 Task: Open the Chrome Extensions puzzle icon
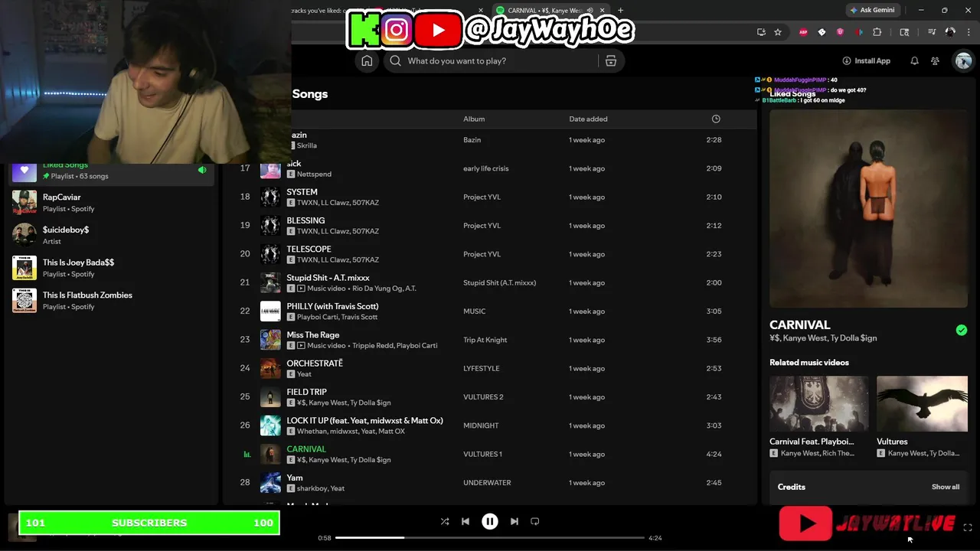tap(877, 32)
